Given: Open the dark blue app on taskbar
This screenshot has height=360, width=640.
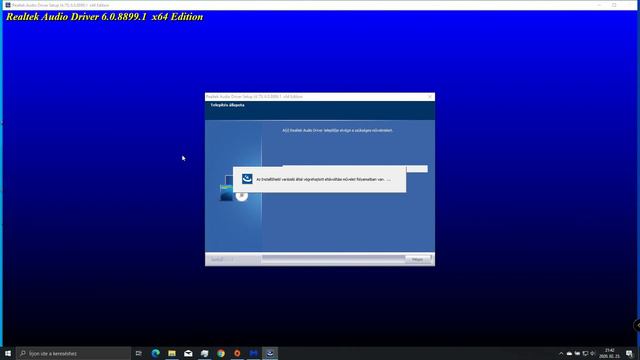Looking at the screenshot, I should pos(253,353).
